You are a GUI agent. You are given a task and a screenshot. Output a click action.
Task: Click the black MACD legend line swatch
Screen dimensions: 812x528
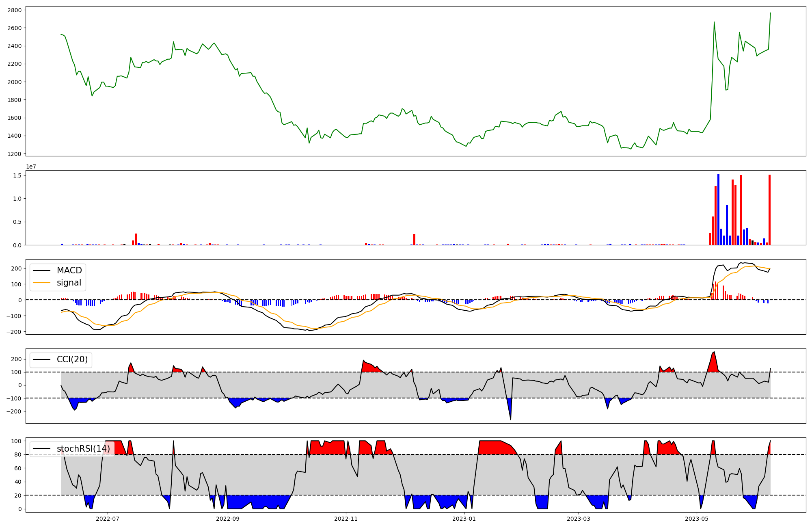point(41,270)
